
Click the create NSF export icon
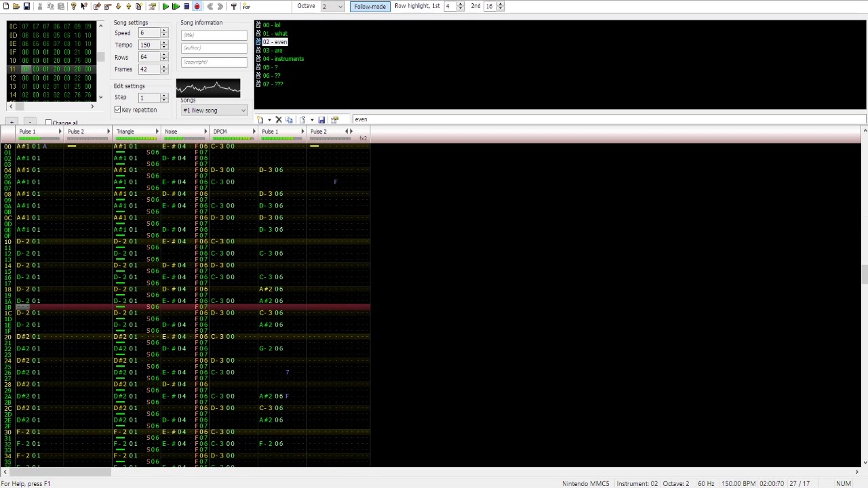point(247,6)
